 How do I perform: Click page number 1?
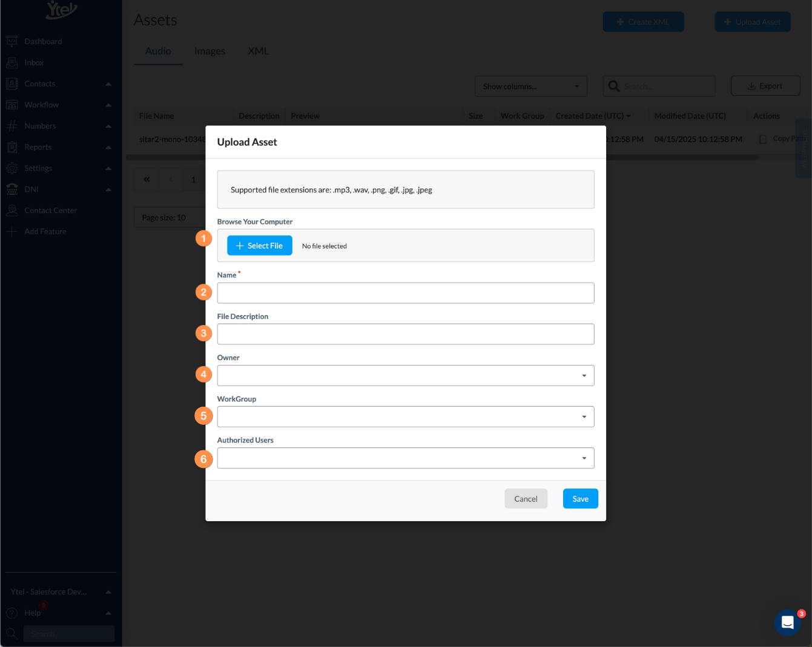[x=194, y=179]
